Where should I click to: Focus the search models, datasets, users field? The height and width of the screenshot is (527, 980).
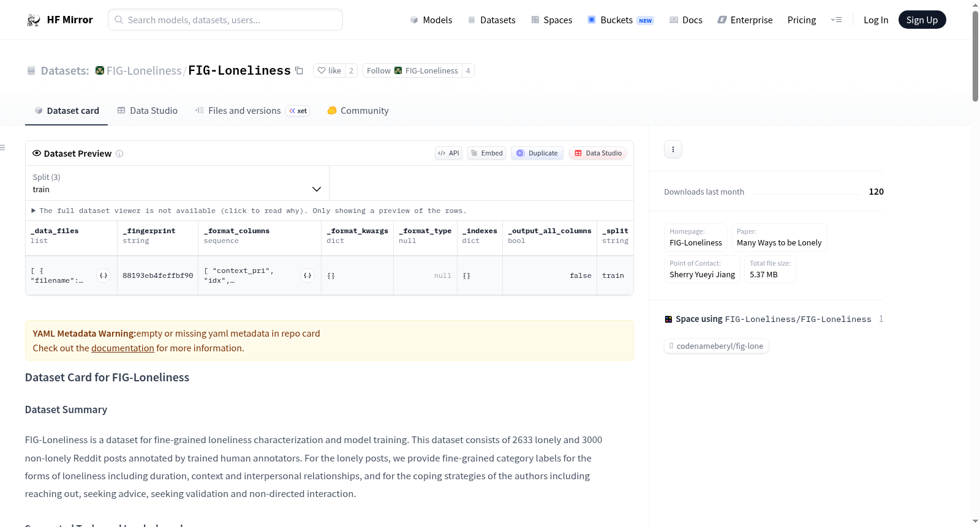[x=225, y=20]
